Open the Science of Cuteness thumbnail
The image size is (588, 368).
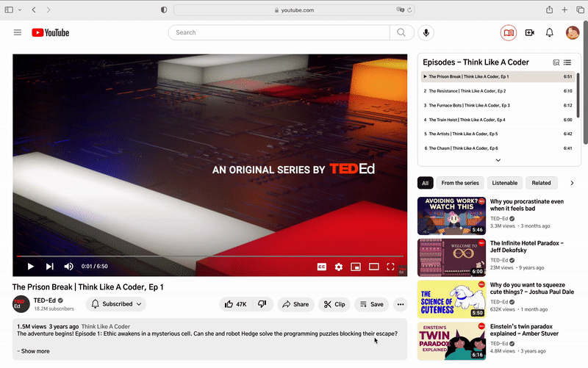click(x=451, y=299)
